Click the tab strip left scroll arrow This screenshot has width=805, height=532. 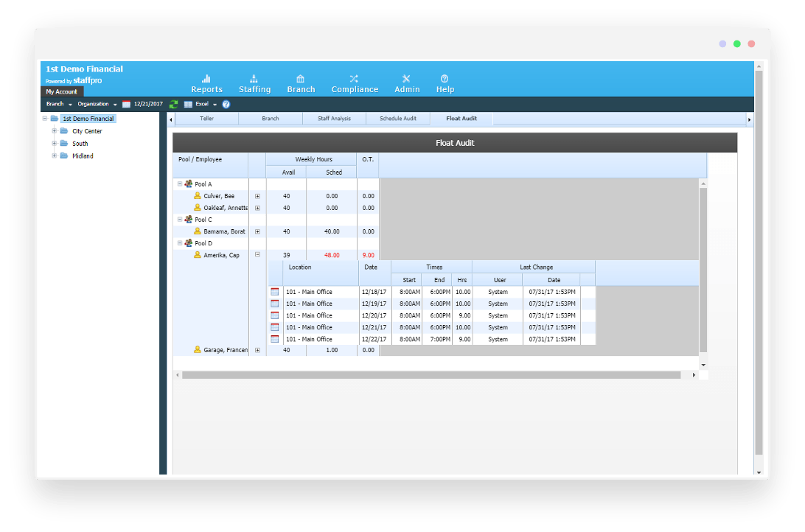click(x=171, y=119)
